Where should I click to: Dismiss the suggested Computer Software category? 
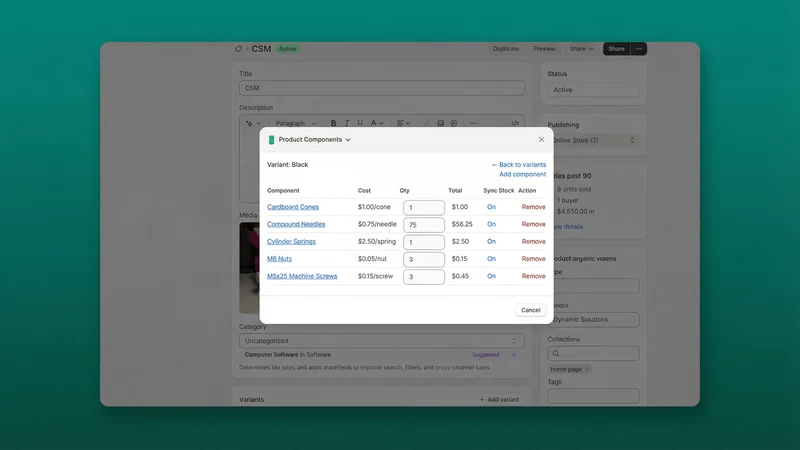coord(514,355)
